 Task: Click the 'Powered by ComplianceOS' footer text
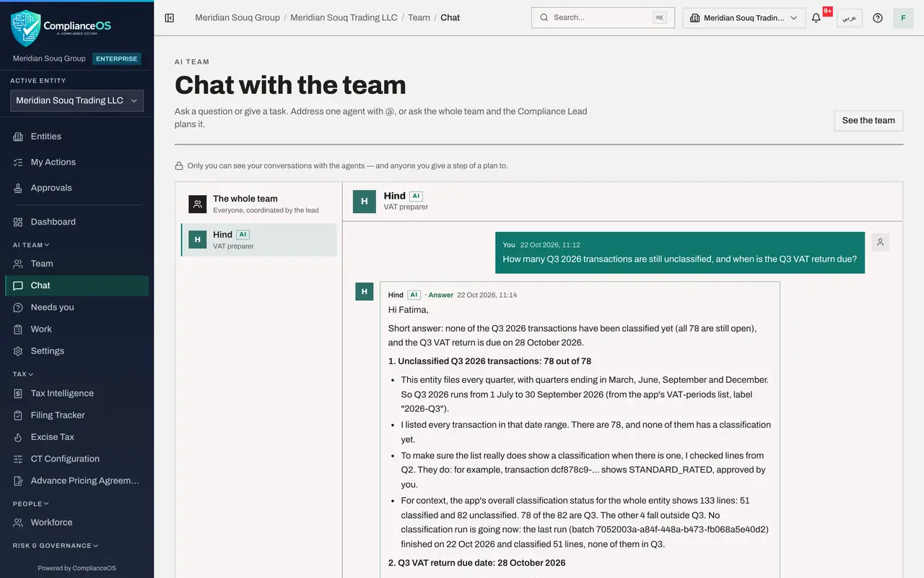[x=77, y=568]
